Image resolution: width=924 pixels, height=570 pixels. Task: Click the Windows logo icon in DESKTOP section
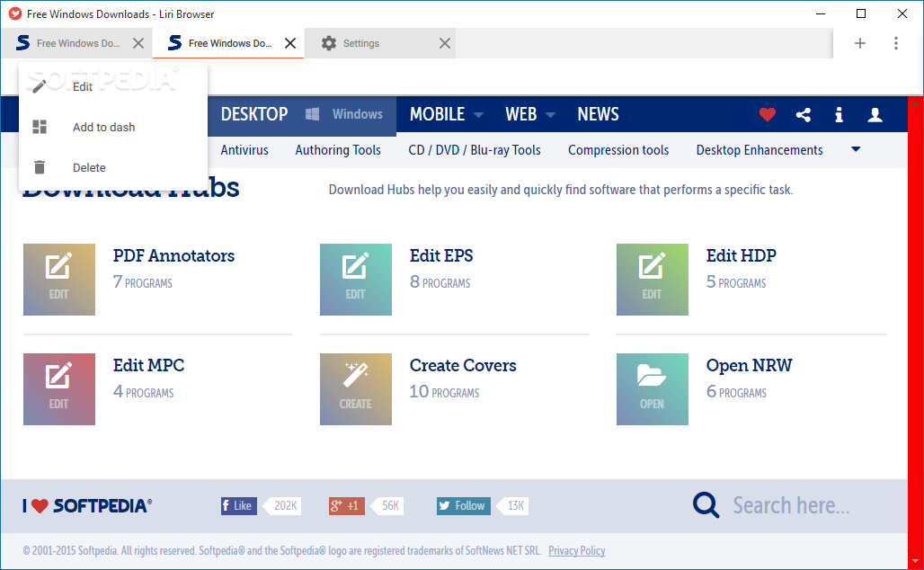click(312, 114)
